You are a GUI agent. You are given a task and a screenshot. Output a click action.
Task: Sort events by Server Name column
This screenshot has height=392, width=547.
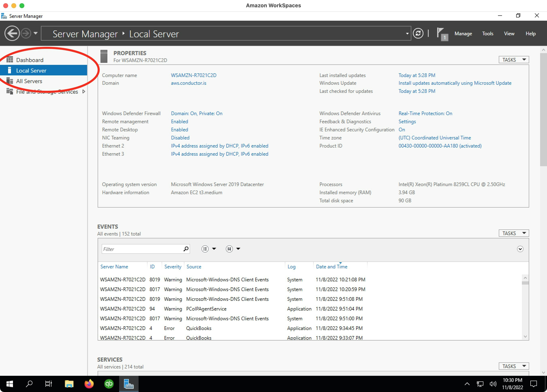[x=114, y=267]
